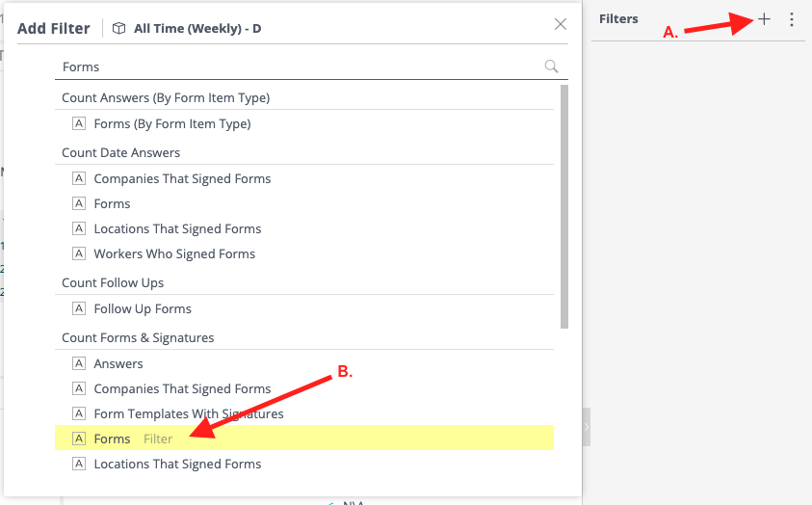Close the Add Filter dialog
The image size is (812, 505).
[x=561, y=24]
